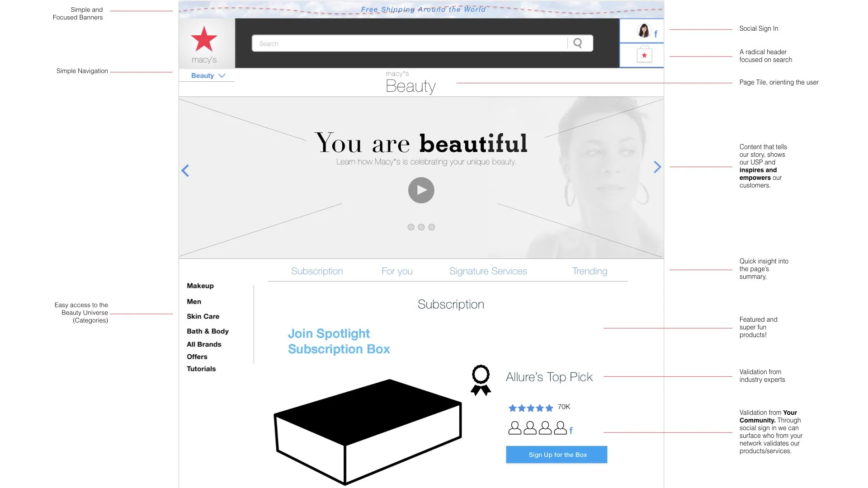The height and width of the screenshot is (488, 868).
Task: Click the user profile avatar
Action: (x=643, y=31)
